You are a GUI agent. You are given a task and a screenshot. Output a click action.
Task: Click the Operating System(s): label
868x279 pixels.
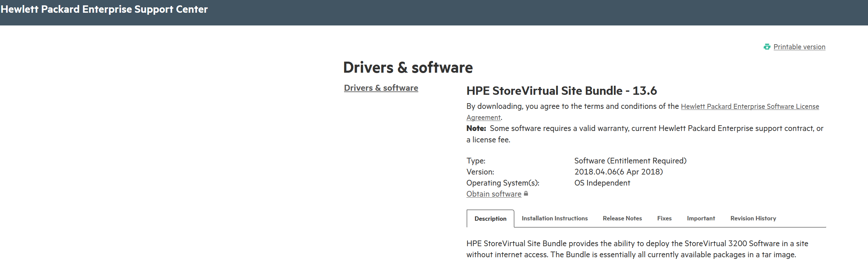click(x=503, y=183)
